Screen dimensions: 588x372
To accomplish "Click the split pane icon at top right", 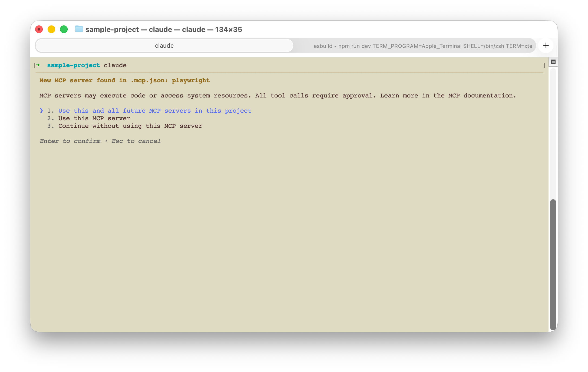I will click(x=553, y=62).
